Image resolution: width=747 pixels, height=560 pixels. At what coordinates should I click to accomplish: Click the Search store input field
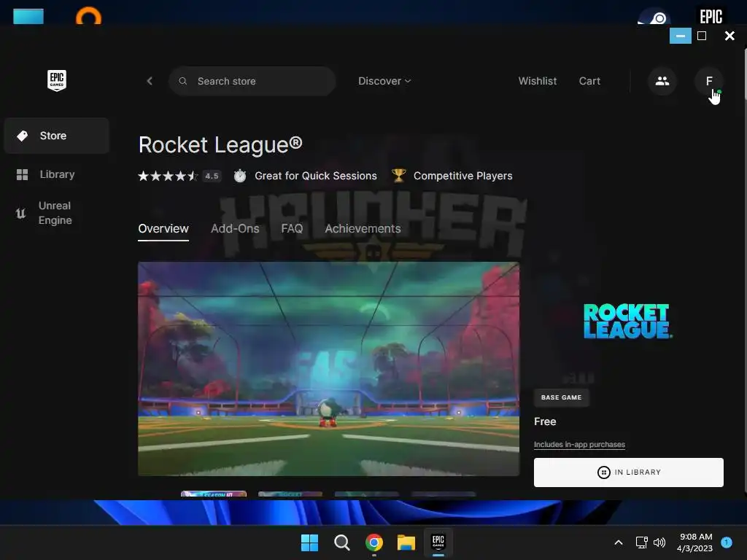click(x=252, y=81)
